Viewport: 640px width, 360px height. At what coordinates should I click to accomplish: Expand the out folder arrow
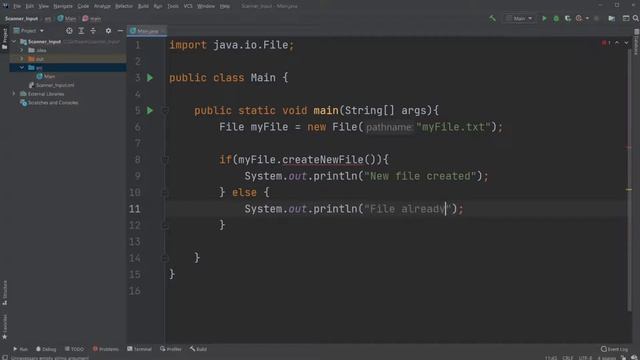(22, 59)
